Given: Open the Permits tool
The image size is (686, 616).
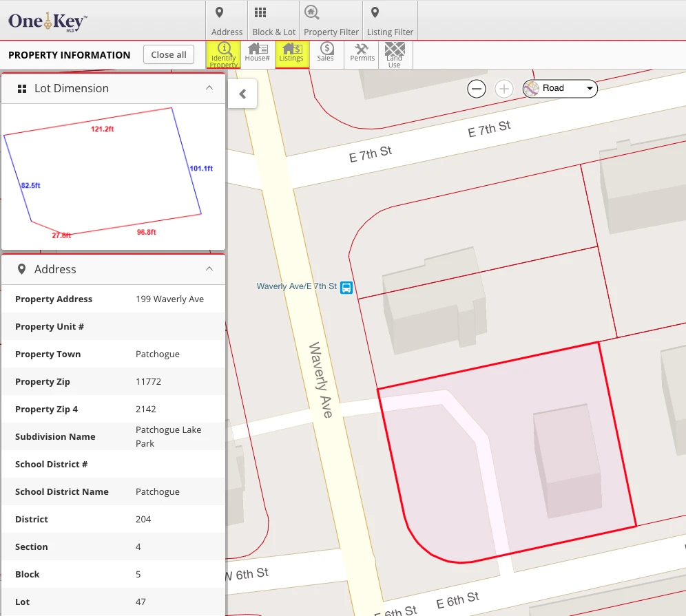Looking at the screenshot, I should tap(362, 52).
